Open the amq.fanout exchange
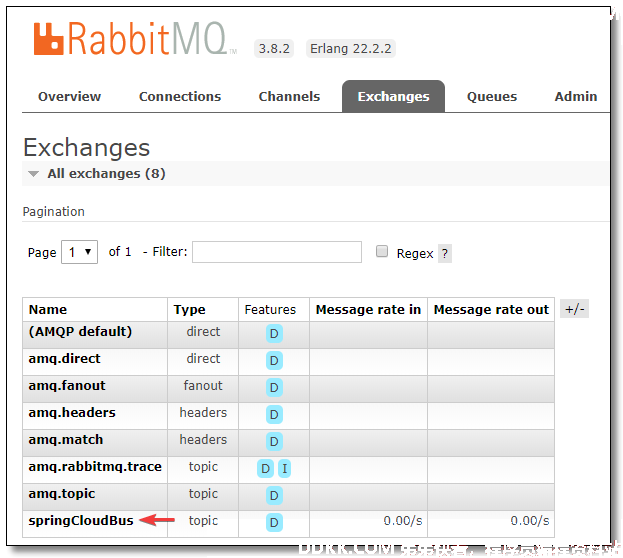 [67, 386]
